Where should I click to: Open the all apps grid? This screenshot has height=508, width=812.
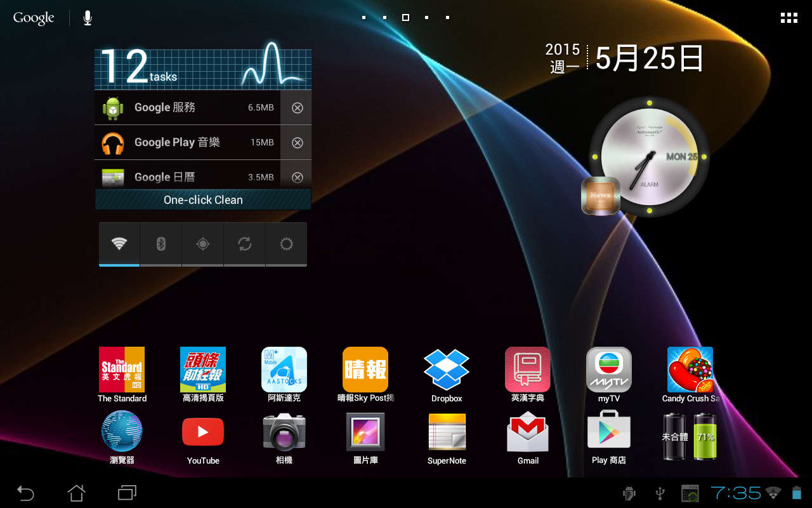click(789, 18)
